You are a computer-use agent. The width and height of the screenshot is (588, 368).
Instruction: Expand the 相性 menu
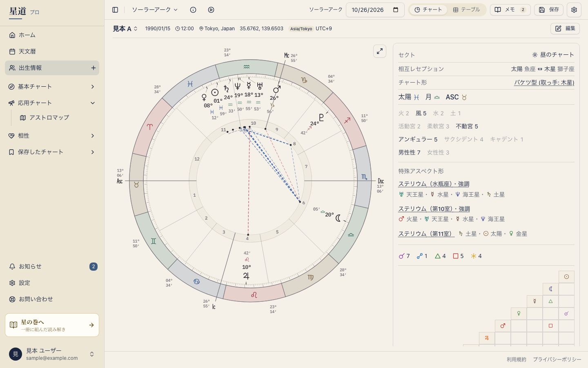pyautogui.click(x=52, y=136)
